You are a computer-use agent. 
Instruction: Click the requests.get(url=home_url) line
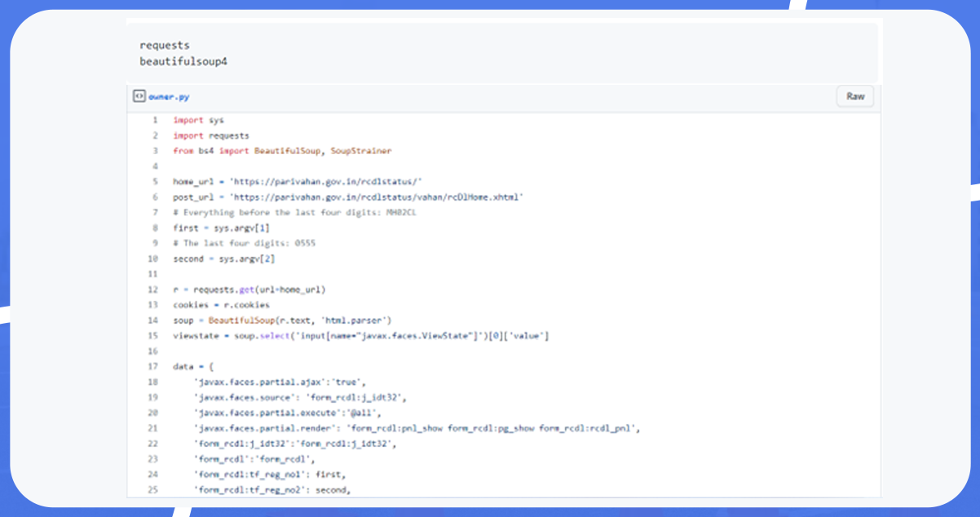(249, 289)
